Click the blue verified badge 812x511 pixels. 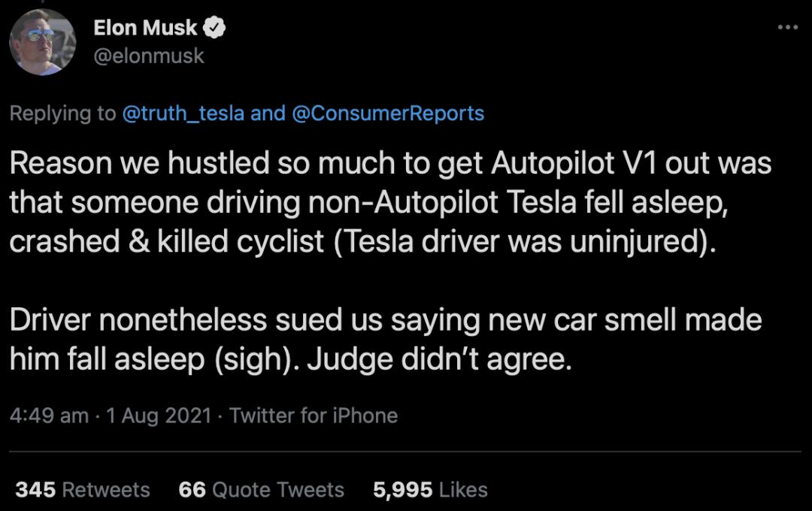(x=216, y=29)
